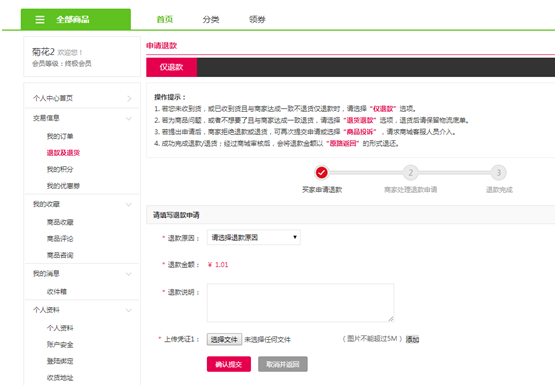
Task: Open 退款及退货 sidebar link
Action: tap(63, 153)
